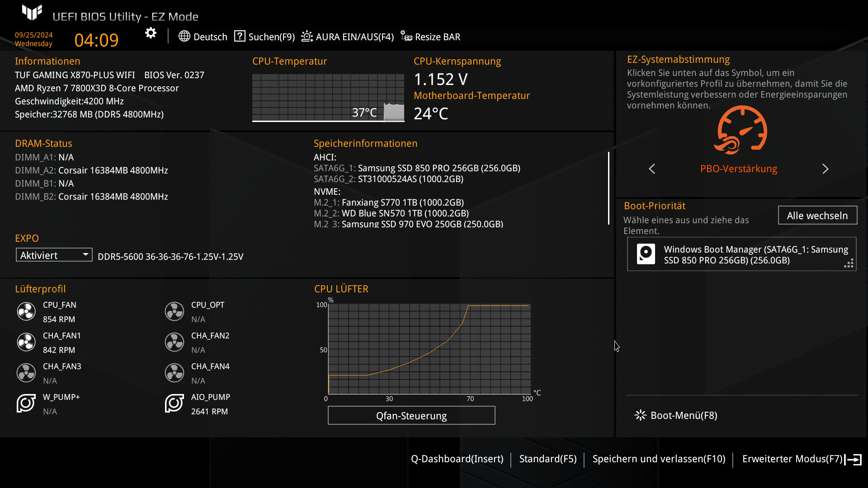Open the settings gear icon
868x488 pixels.
tap(151, 33)
